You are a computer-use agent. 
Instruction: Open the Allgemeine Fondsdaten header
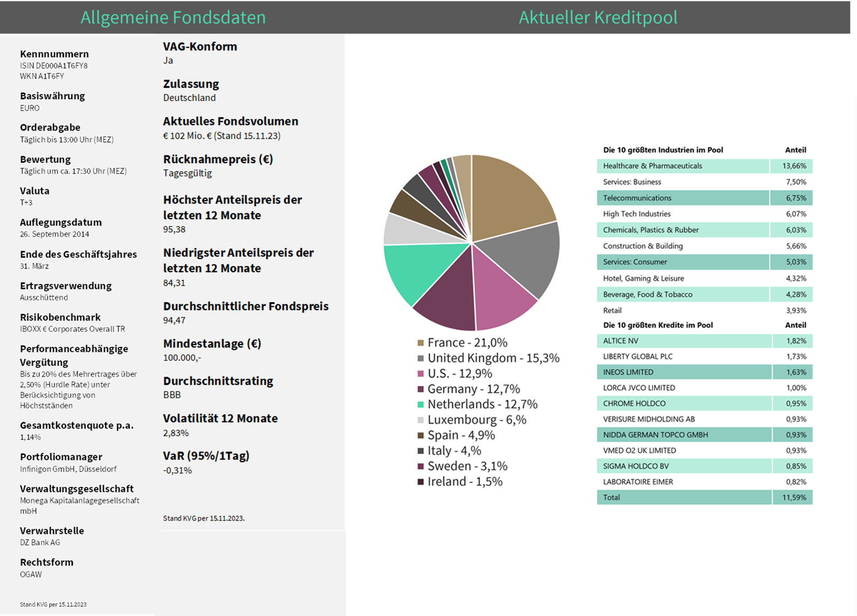[173, 18]
